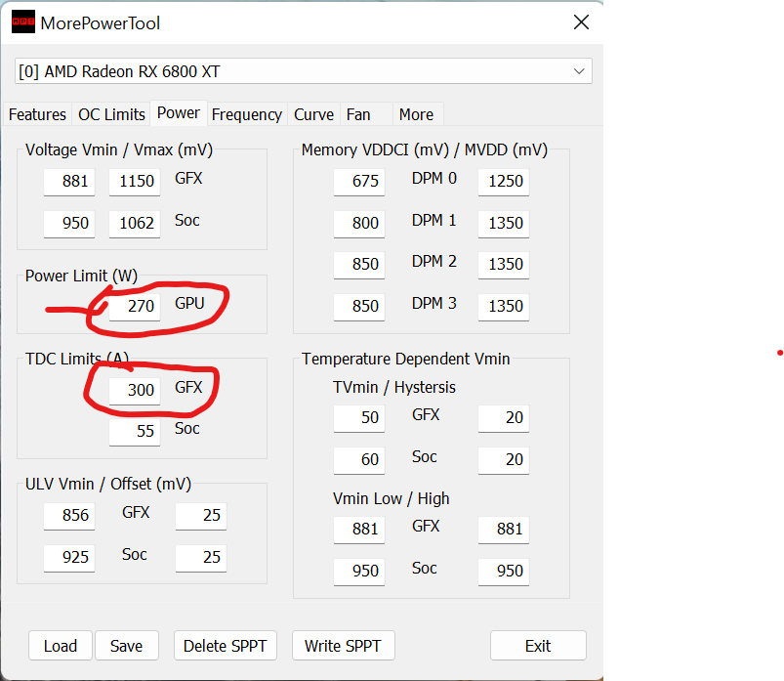The image size is (784, 681).
Task: Click the Save button
Action: (x=127, y=646)
